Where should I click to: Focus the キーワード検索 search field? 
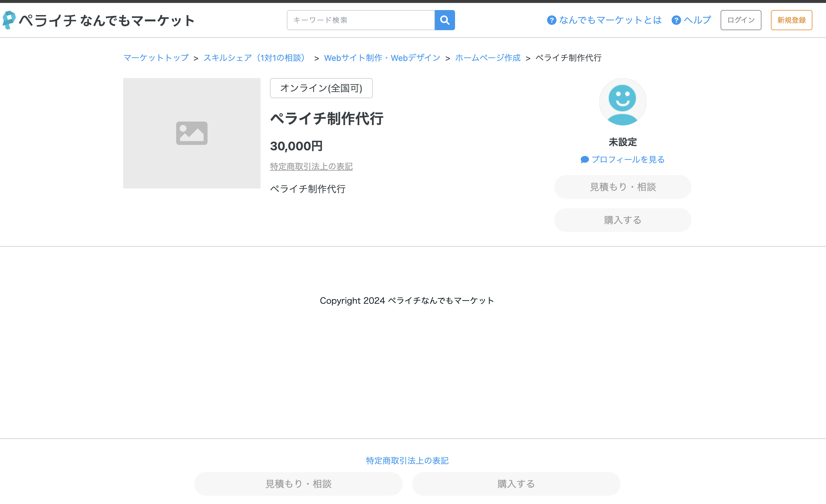[361, 20]
